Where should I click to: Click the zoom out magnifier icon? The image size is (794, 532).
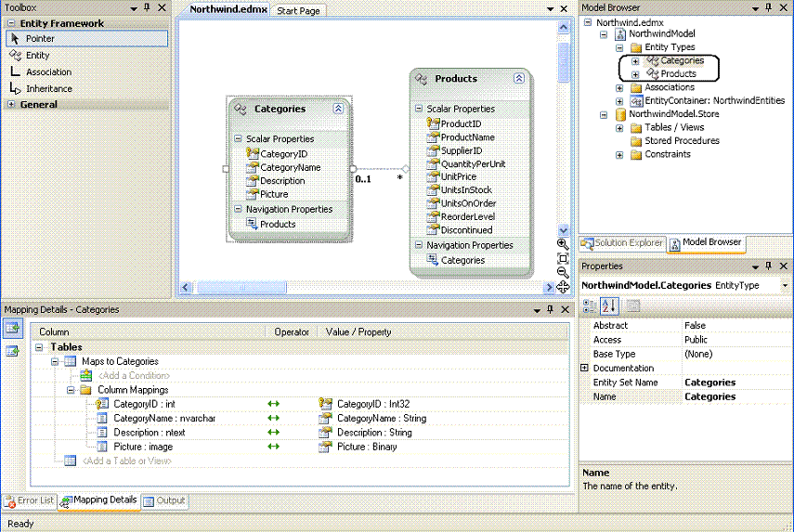(563, 272)
